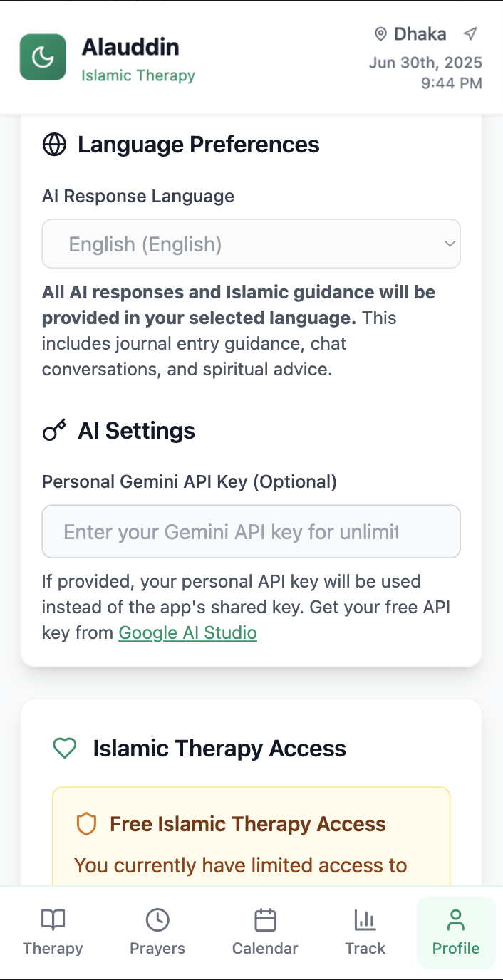This screenshot has height=980, width=503.
Task: Click the chevron arrow on the language selector
Action: click(x=450, y=244)
